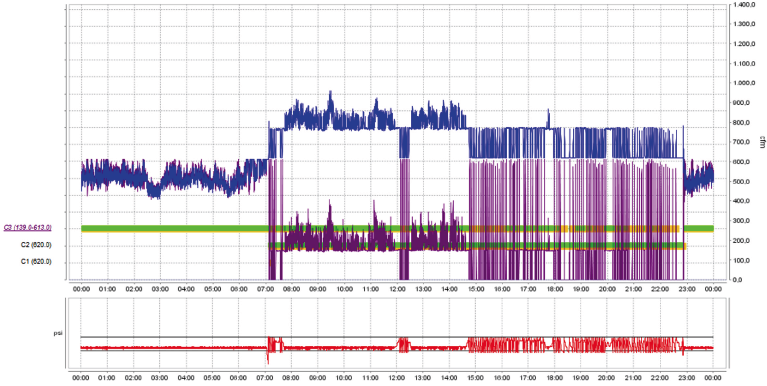Click the 1.300,0 value on the flow axis
The image size is (767, 386).
click(x=743, y=24)
